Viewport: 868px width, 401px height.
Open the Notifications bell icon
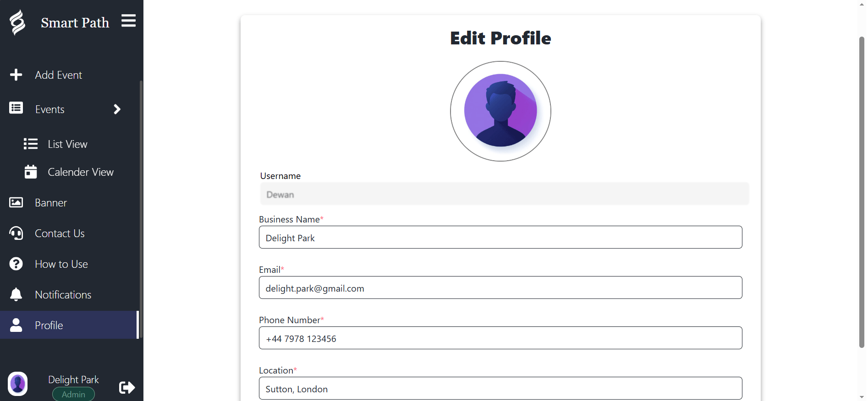click(x=16, y=294)
